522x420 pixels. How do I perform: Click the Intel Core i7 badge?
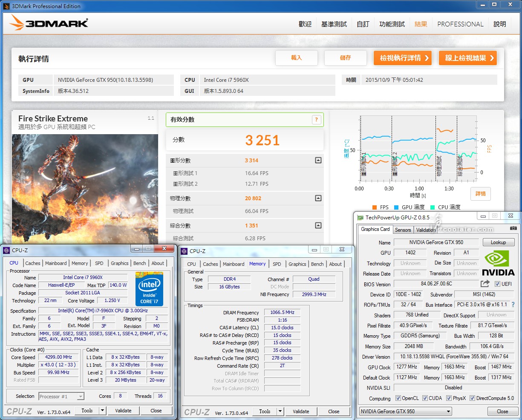[149, 288]
